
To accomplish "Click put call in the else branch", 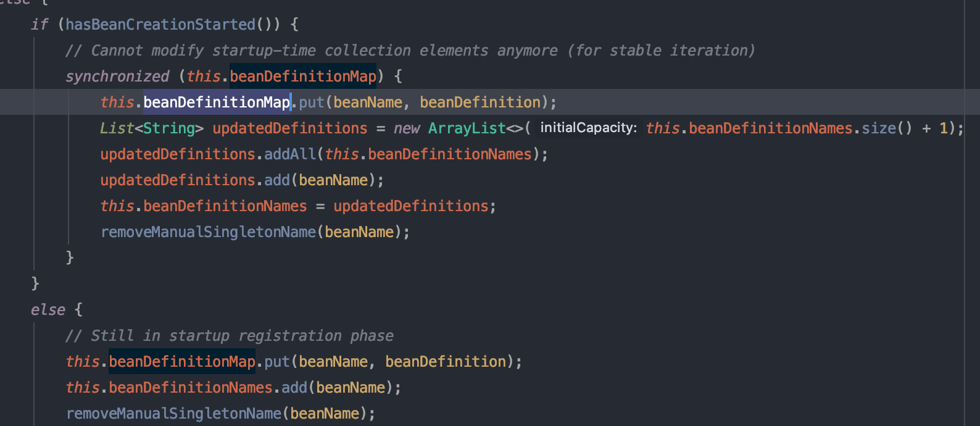I will [277, 362].
